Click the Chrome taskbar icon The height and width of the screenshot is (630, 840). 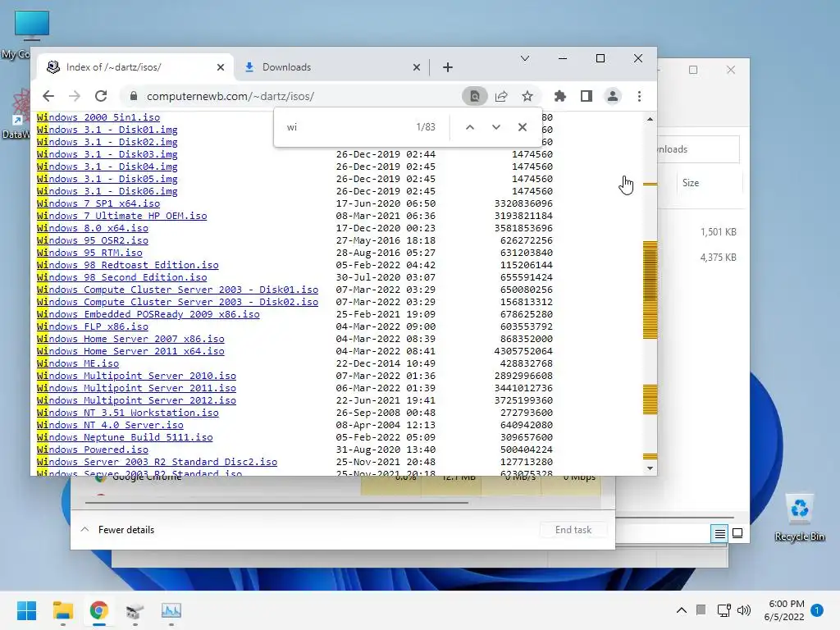[99, 610]
